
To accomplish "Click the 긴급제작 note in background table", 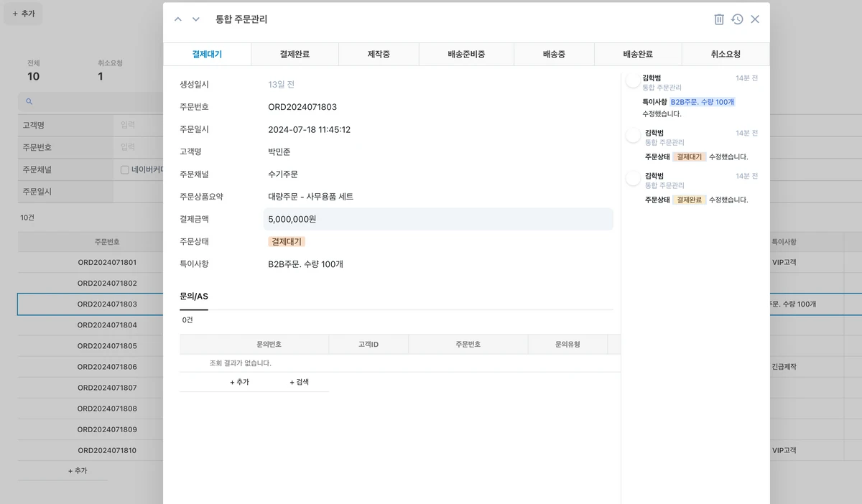I will point(784,367).
